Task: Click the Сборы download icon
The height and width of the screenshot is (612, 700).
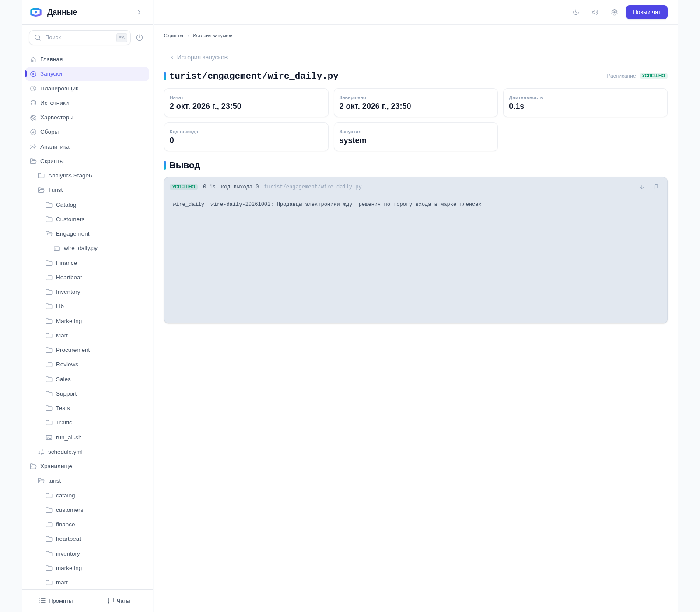Action: click(33, 132)
